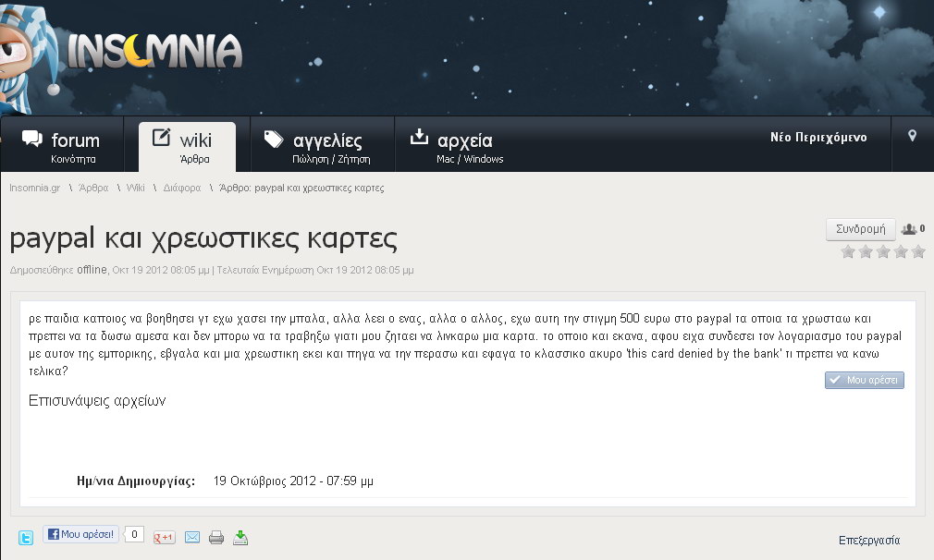Go to Insomnia.gr breadcrumb
Image resolution: width=934 pixels, height=560 pixels.
click(34, 189)
